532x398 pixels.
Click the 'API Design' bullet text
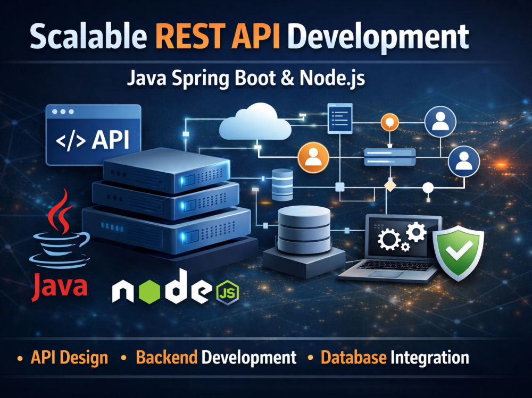pos(69,358)
